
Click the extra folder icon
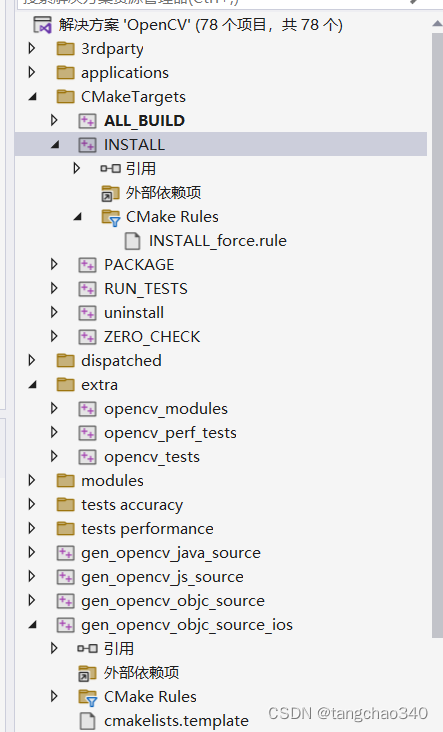(x=65, y=385)
